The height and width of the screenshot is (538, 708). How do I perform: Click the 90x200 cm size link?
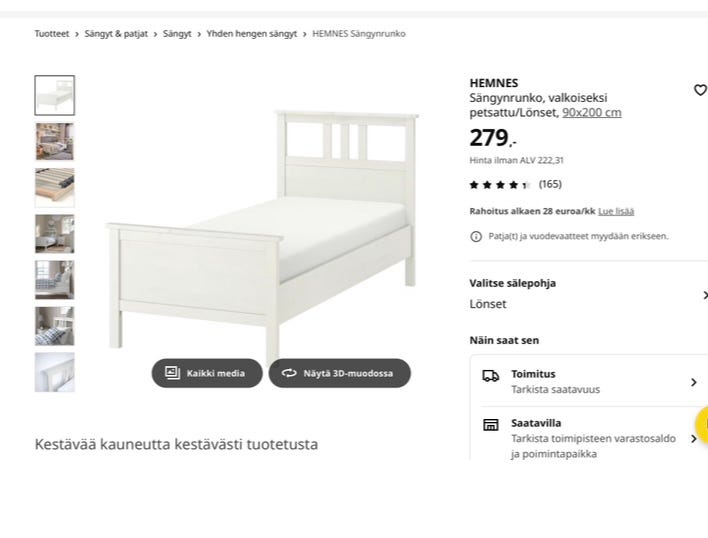click(591, 113)
